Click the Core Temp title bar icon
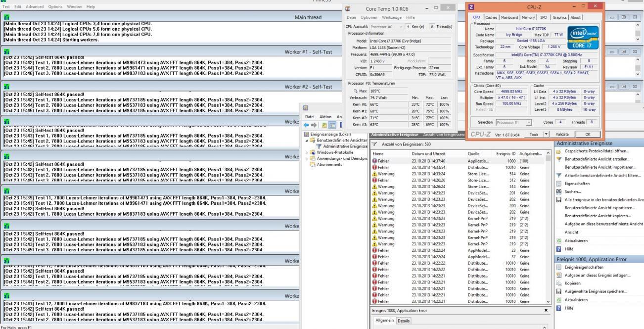 click(348, 9)
